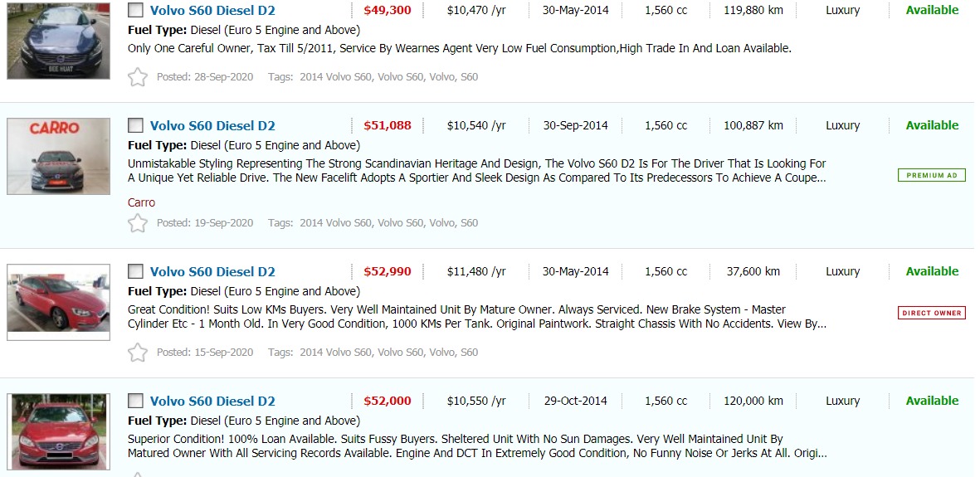
Task: Select the checkbox for the $51,088 Volvo
Action: 135,125
